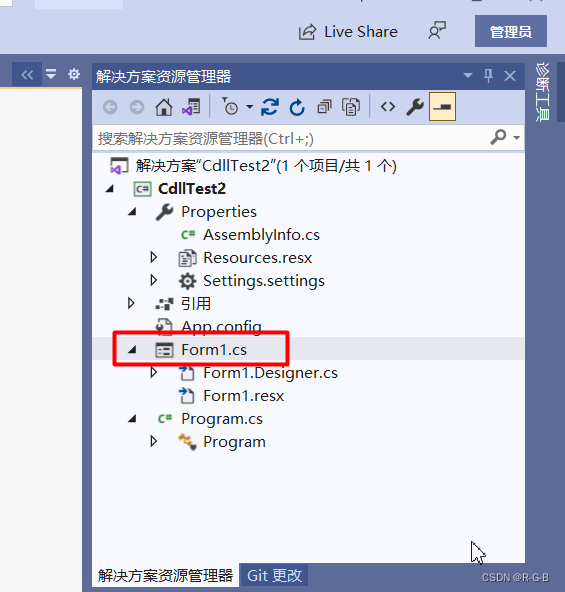Image resolution: width=565 pixels, height=592 pixels.
Task: Collapse the Program.cs node
Action: (x=132, y=419)
